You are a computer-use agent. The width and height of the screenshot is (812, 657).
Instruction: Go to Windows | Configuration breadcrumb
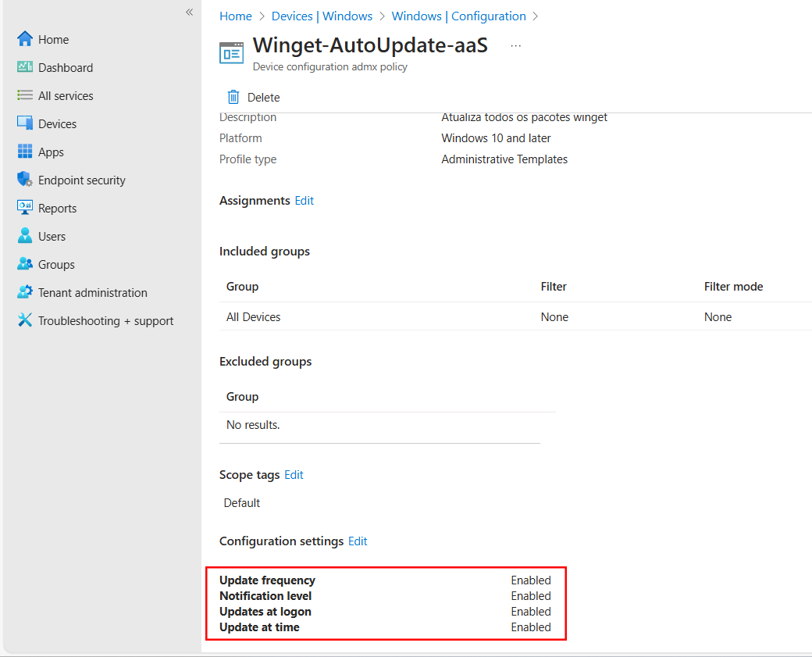click(459, 16)
